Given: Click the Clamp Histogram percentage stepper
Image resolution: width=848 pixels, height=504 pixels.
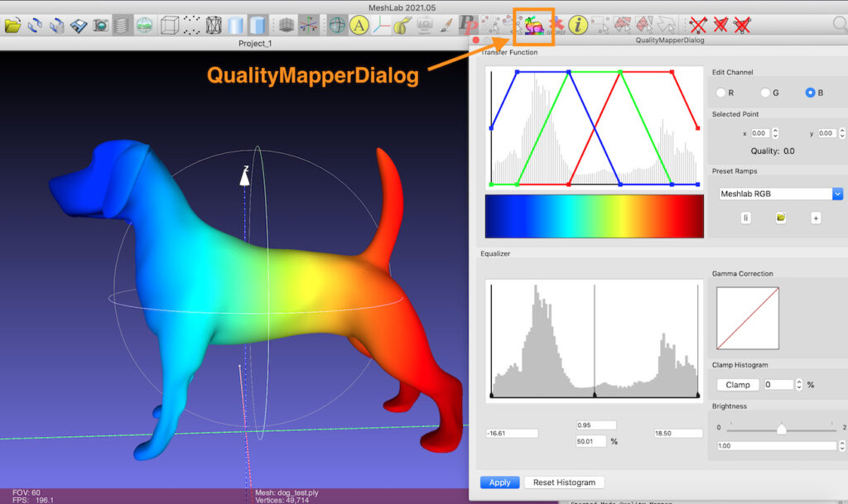Looking at the screenshot, I should (798, 385).
